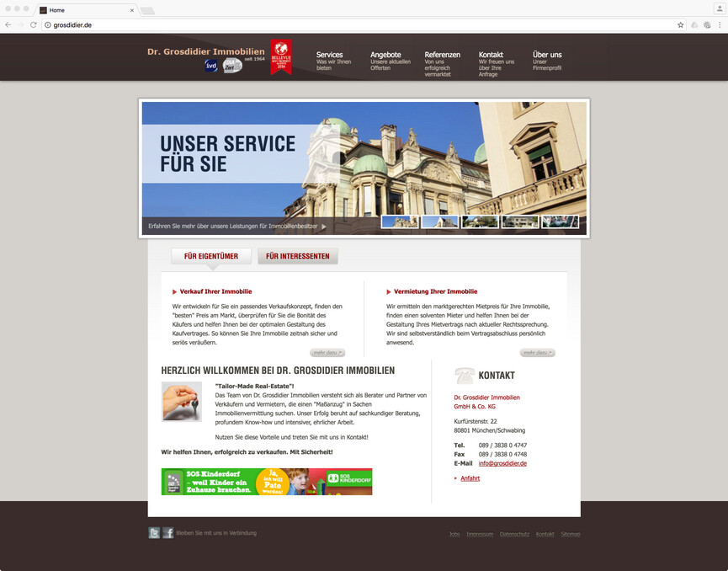Open the info@grosdidier.de email link
728x571 pixels.
tap(502, 463)
